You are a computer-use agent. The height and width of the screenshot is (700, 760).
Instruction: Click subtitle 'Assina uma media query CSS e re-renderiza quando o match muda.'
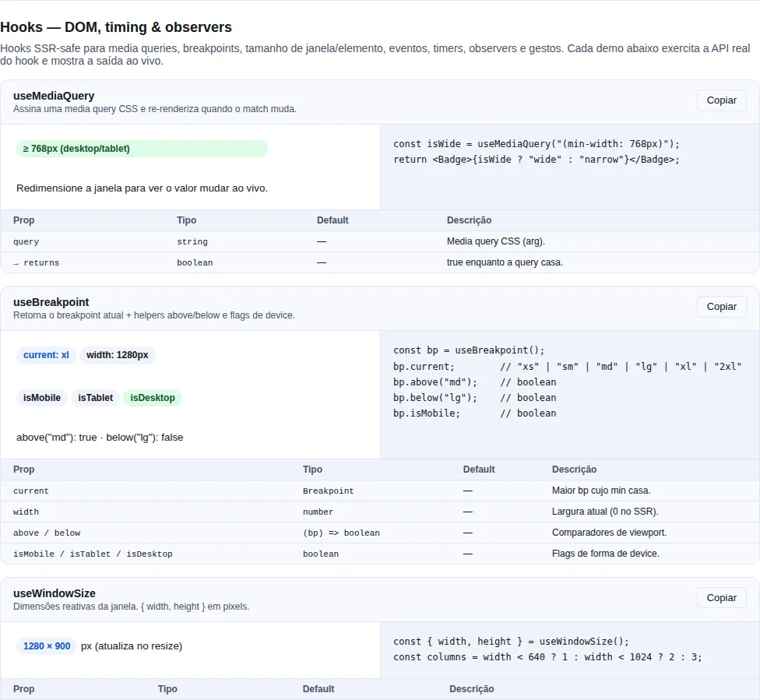[155, 109]
